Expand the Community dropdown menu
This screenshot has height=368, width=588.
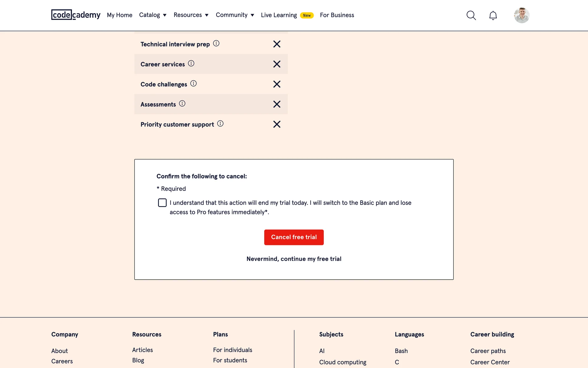click(x=235, y=15)
